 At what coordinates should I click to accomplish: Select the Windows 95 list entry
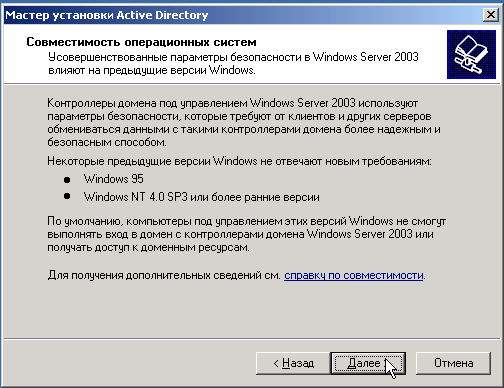114,179
